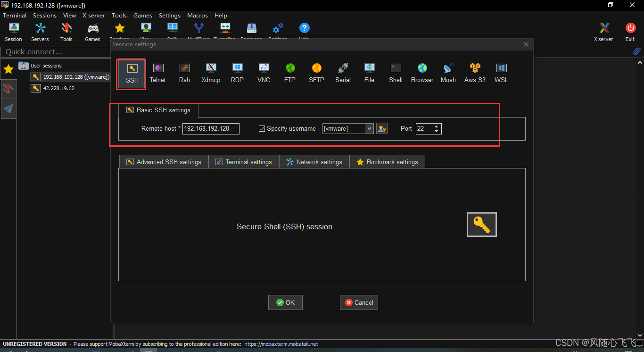Open the Tools menu
644x352 pixels.
pyautogui.click(x=119, y=15)
